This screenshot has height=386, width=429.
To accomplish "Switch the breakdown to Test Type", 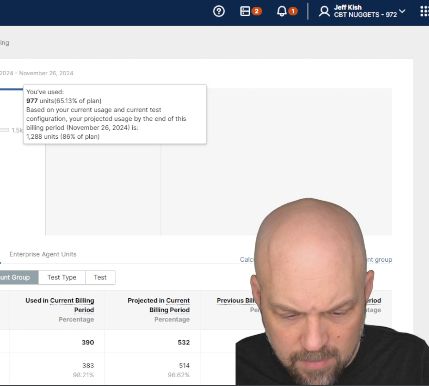I will click(x=62, y=277).
